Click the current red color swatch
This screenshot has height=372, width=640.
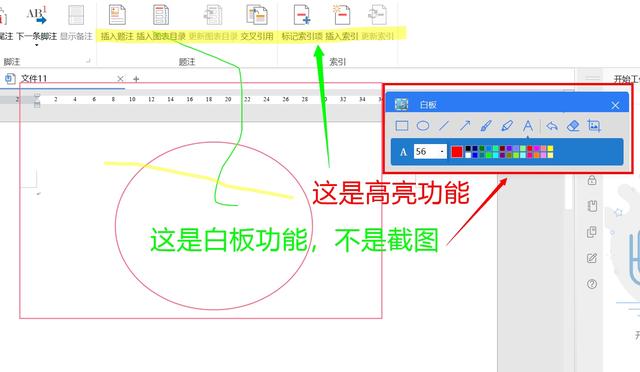coord(457,152)
